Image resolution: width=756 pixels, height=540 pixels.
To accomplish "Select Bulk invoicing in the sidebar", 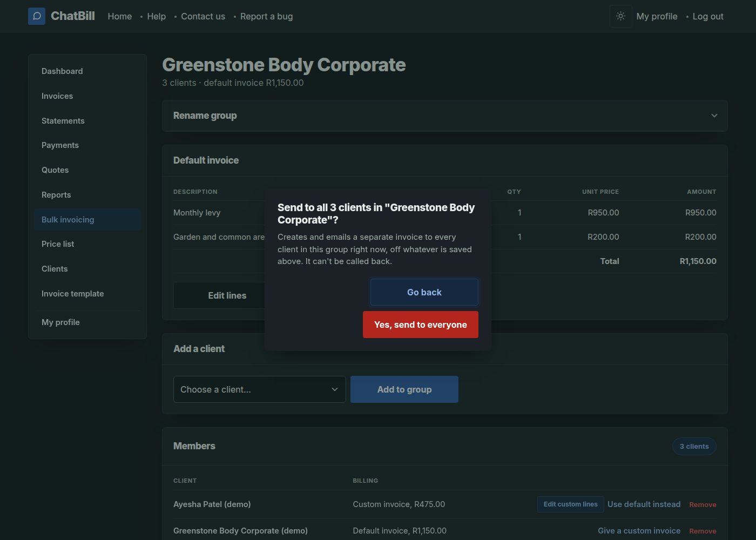I will [87, 220].
